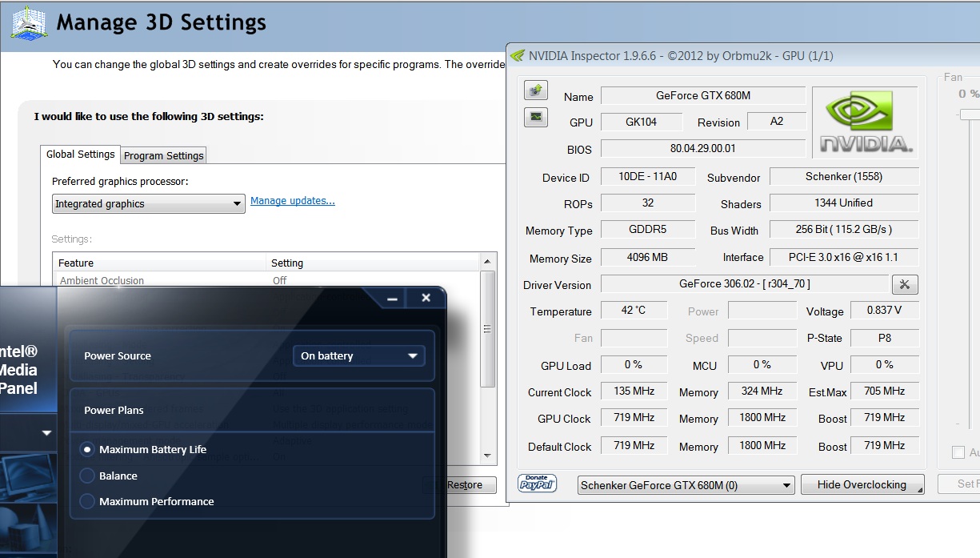Click the Memory Type value 'GDDR5'

(648, 230)
